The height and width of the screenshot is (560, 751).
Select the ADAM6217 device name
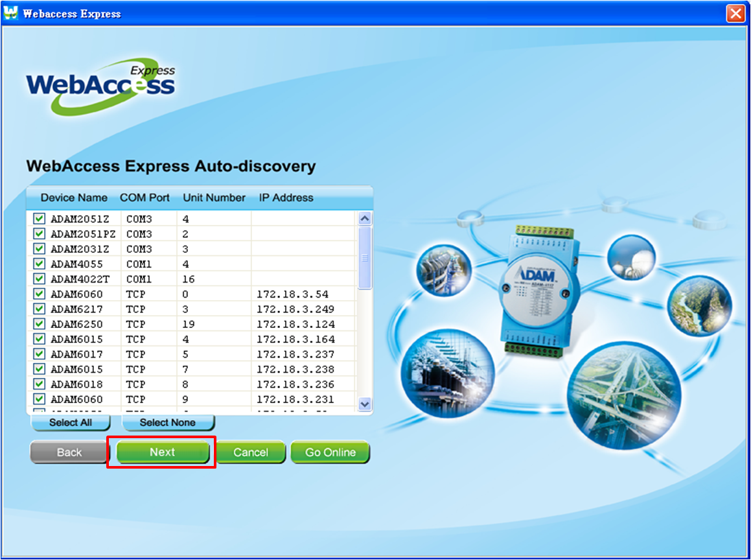pos(76,309)
